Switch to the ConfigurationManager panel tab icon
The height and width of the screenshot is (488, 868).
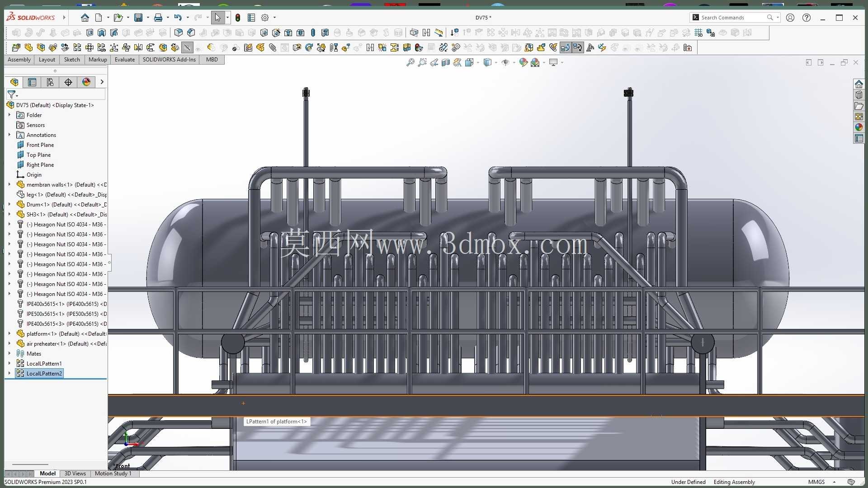(50, 82)
